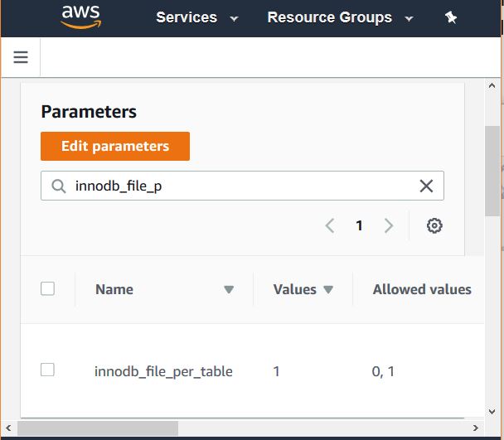Screen dimensions: 504x440
Task: Click the Edit parameters button
Action: (115, 146)
